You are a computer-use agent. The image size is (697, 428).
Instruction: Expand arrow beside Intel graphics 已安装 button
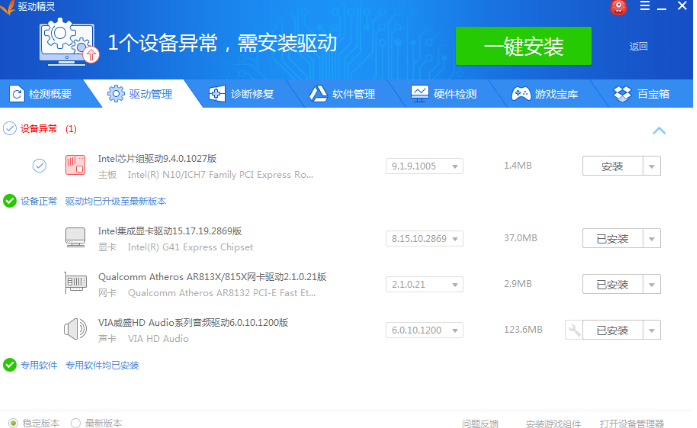[x=652, y=239]
